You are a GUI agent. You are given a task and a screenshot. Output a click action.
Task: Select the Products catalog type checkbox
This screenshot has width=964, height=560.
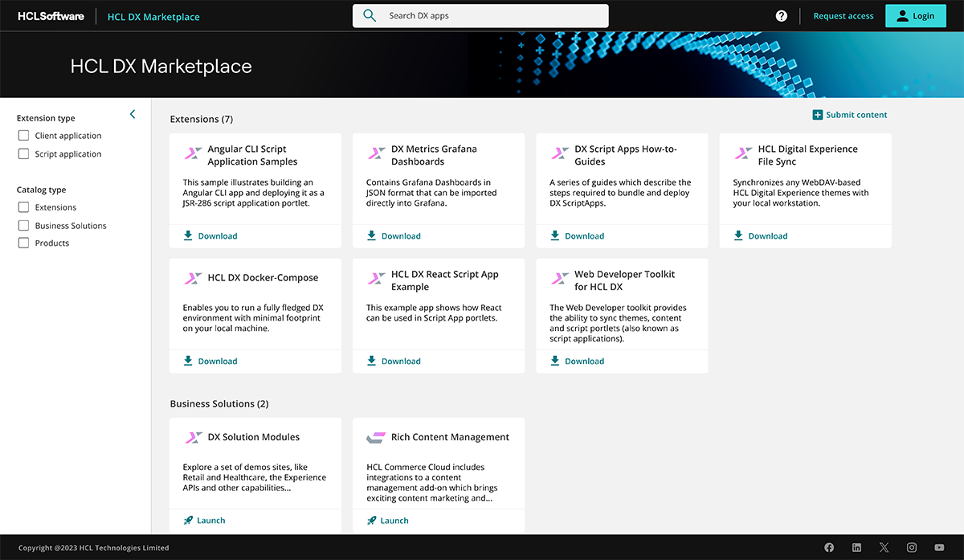point(23,243)
